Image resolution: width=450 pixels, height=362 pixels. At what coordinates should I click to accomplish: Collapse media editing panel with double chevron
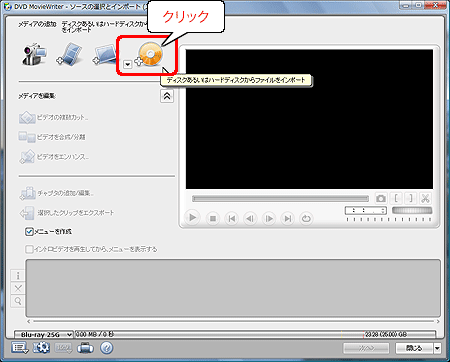click(167, 96)
